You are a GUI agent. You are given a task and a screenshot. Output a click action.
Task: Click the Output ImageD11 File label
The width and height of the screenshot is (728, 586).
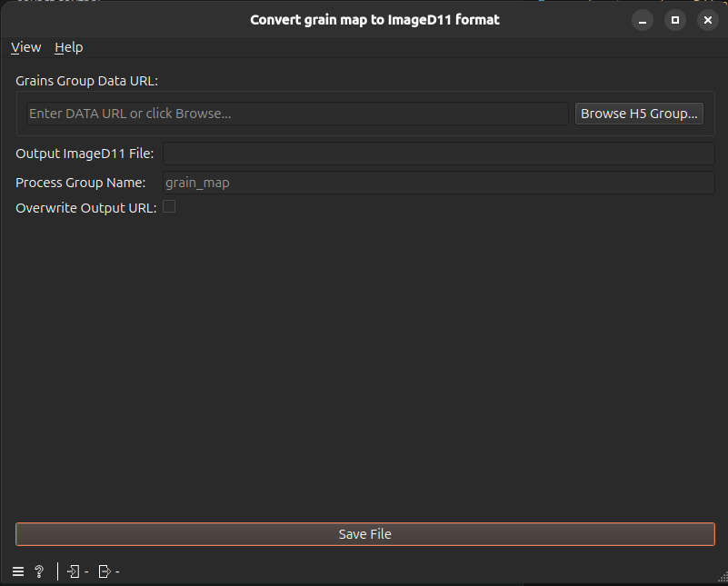(x=85, y=154)
